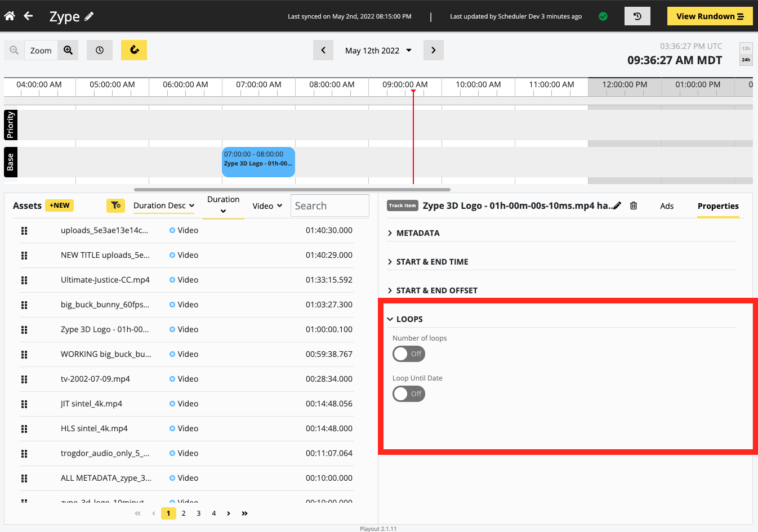
Task: Go to assets page 4
Action: pyautogui.click(x=214, y=513)
